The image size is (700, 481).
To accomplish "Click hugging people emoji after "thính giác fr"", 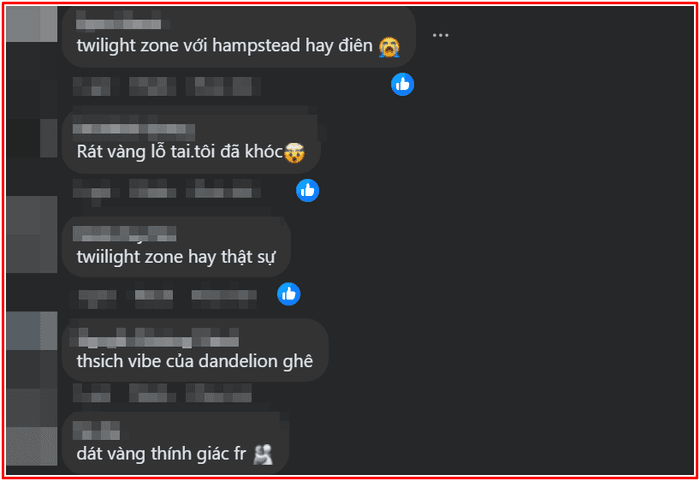I will (x=263, y=454).
